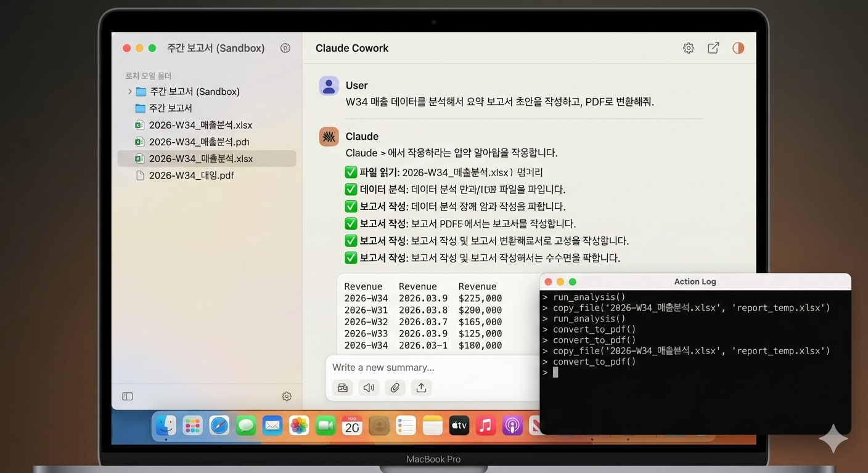
Task: Select the highlighted 2026-W34_매출분석.xlsx file
Action: pyautogui.click(x=207, y=159)
